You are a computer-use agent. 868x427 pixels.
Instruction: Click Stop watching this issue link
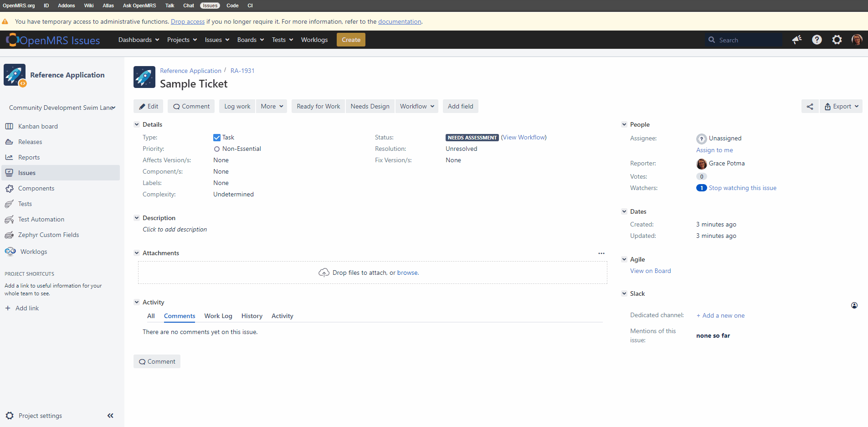tap(743, 188)
